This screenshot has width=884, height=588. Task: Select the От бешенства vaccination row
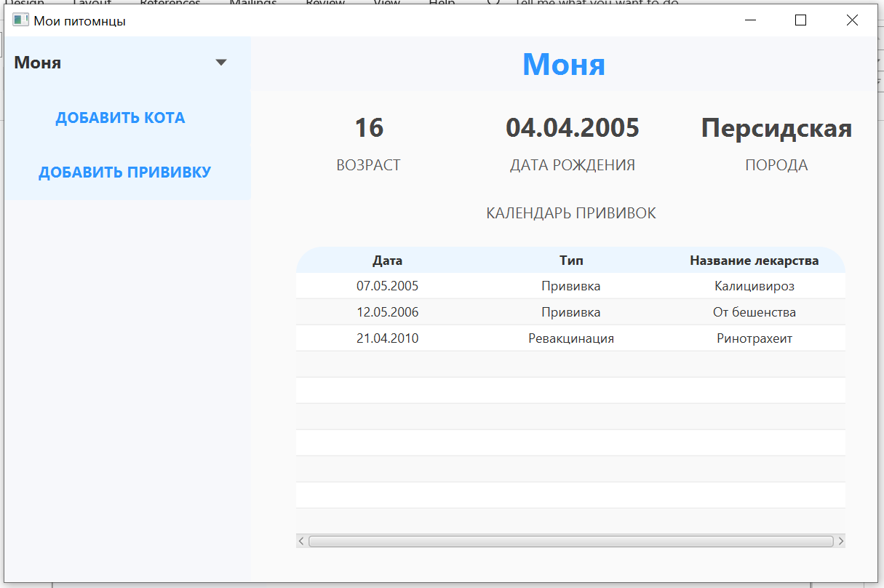point(570,311)
